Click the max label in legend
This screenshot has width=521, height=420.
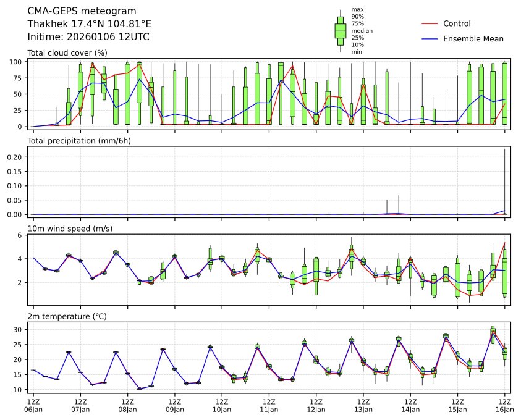(x=357, y=9)
